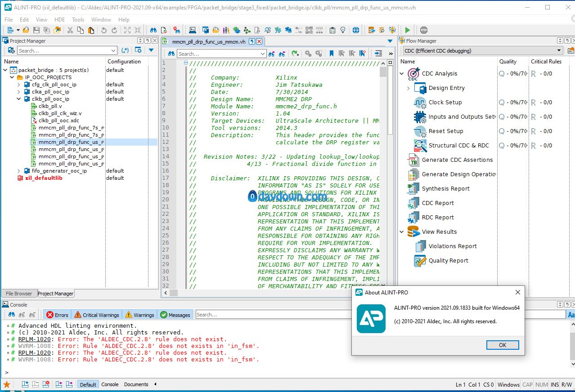The image size is (575, 392).
Task: Expand the fifo_generator_ooc_ip project node
Action: [19, 171]
